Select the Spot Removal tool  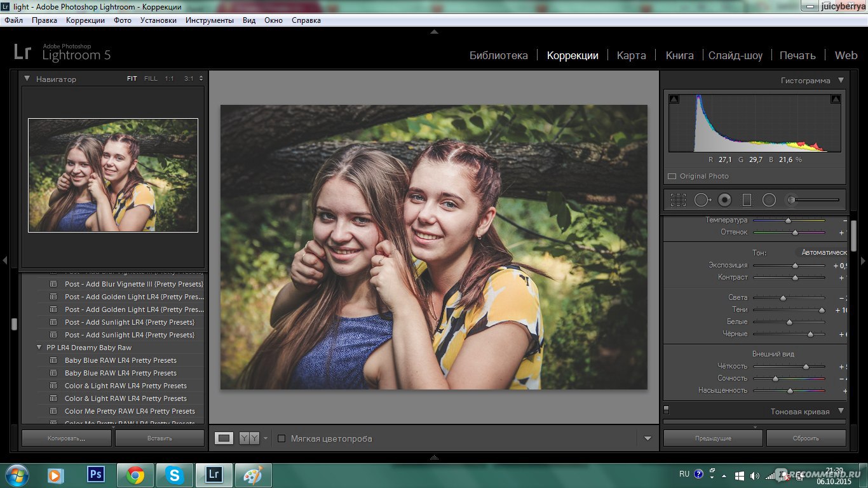click(702, 200)
